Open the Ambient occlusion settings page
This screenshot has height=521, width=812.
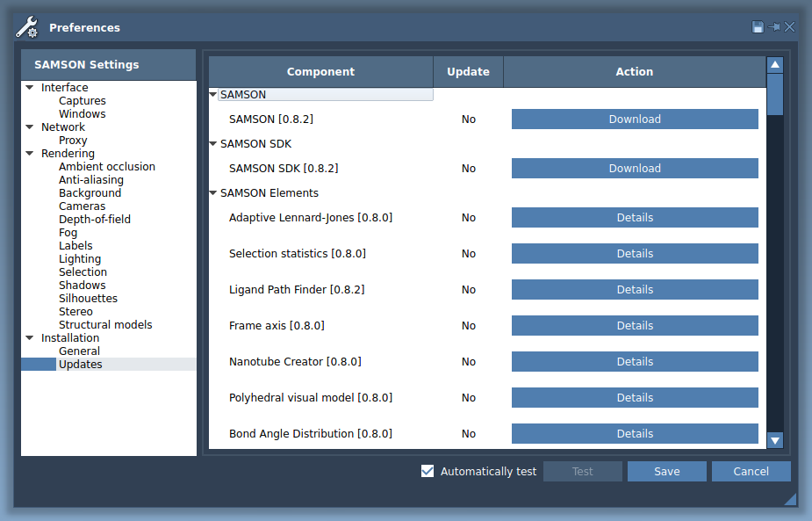pyautogui.click(x=107, y=167)
